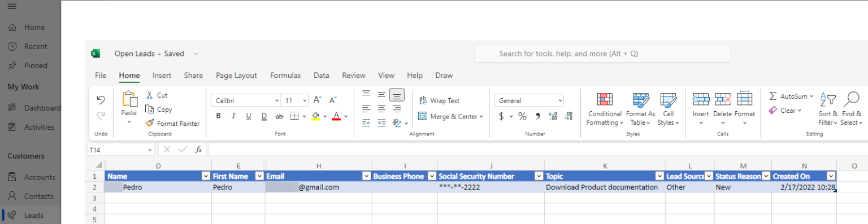Click the Insert cells icon
868x224 pixels.
[x=701, y=99]
